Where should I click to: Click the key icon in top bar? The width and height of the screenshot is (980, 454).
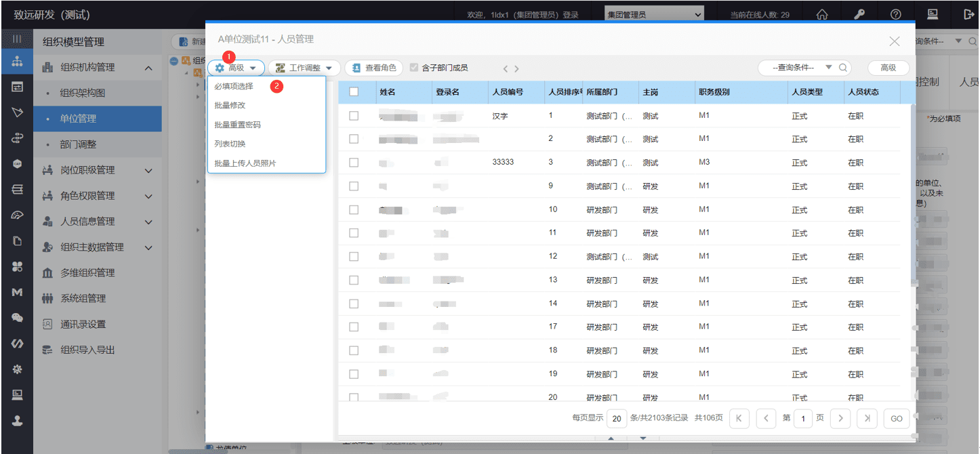coord(859,14)
